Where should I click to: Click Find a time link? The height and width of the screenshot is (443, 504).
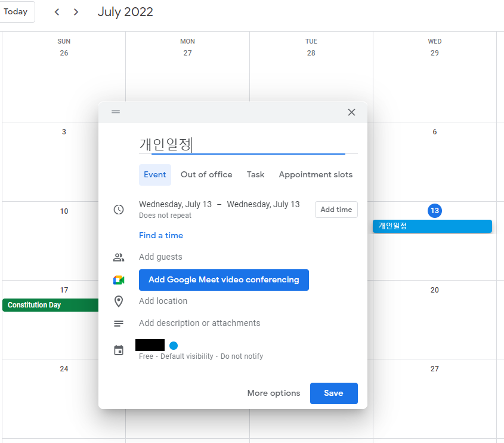point(161,235)
